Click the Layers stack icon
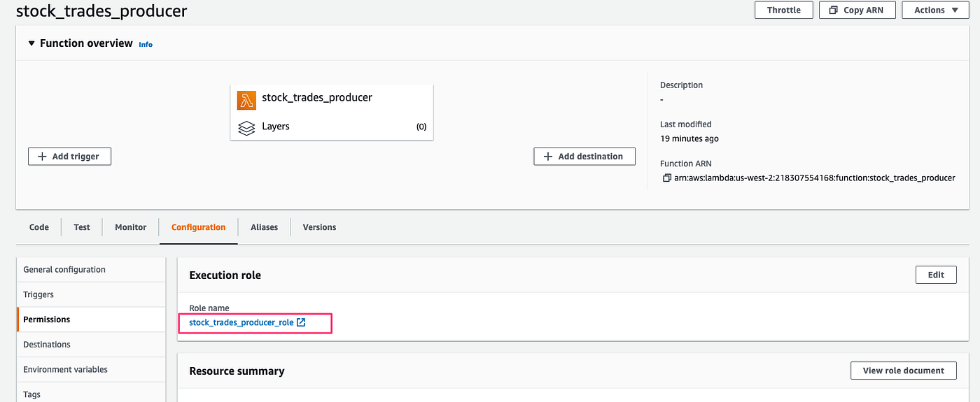The image size is (980, 402). tap(246, 128)
